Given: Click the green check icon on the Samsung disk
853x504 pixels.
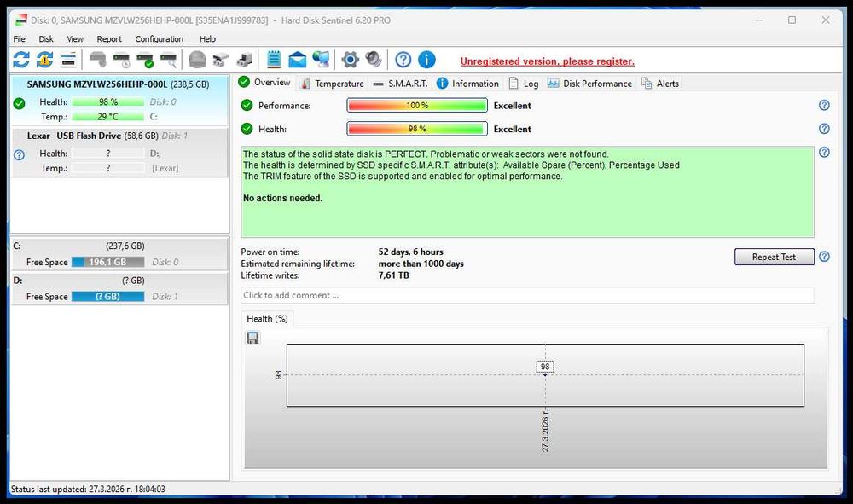Looking at the screenshot, I should coord(19,103).
